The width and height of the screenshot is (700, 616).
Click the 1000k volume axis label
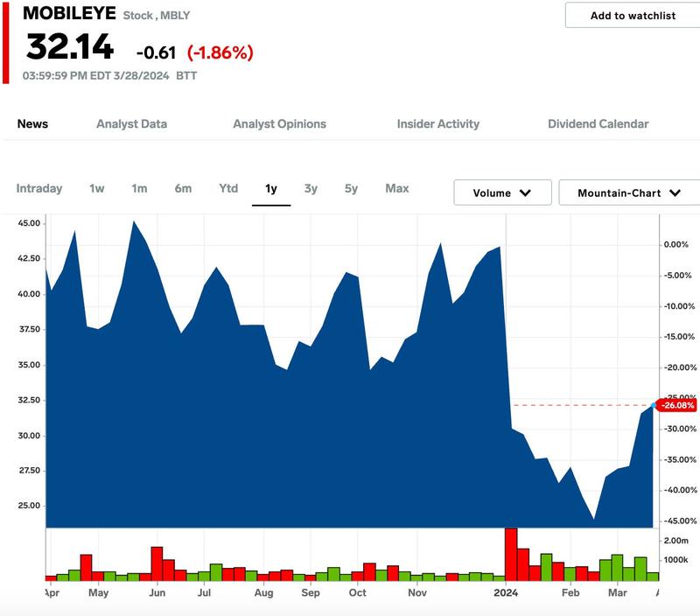click(676, 560)
